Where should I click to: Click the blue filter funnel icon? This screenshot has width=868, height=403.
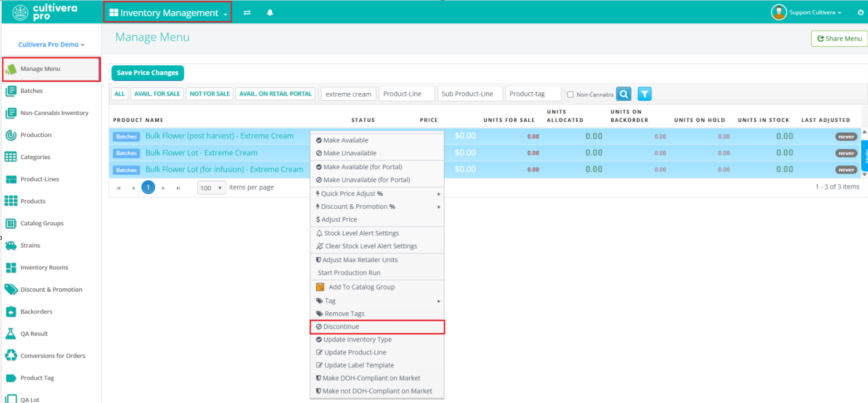[644, 94]
